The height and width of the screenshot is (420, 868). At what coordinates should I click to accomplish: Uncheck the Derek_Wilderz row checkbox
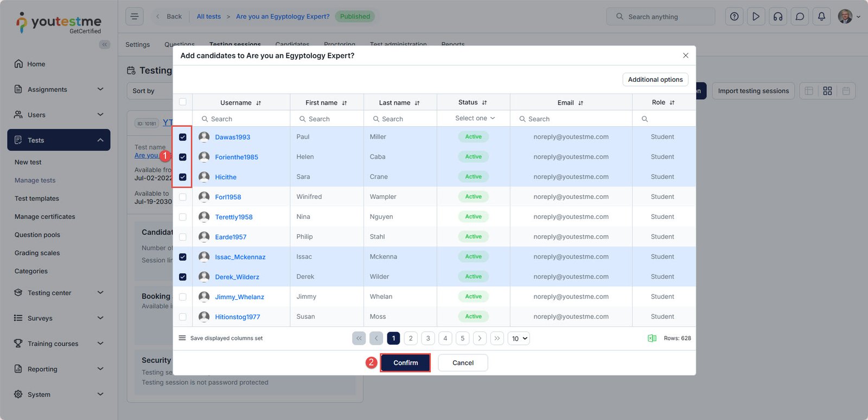pyautogui.click(x=183, y=277)
